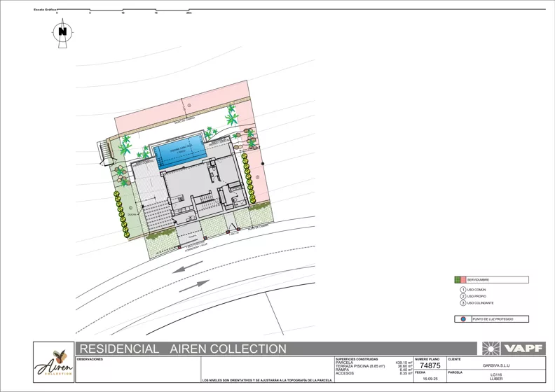The width and height of the screenshot is (555, 392).
Task: Click the 'SERVIDUMBRE' legend label
Action: (478, 280)
